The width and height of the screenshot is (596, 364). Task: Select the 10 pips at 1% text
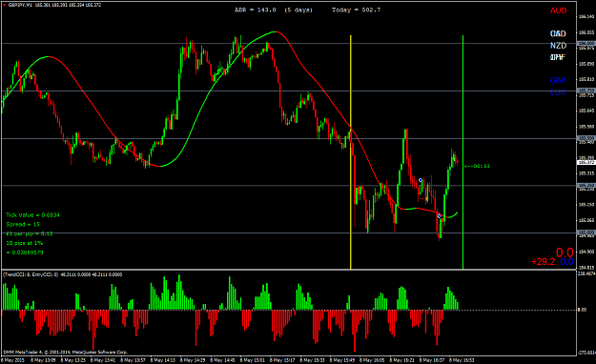coord(25,243)
